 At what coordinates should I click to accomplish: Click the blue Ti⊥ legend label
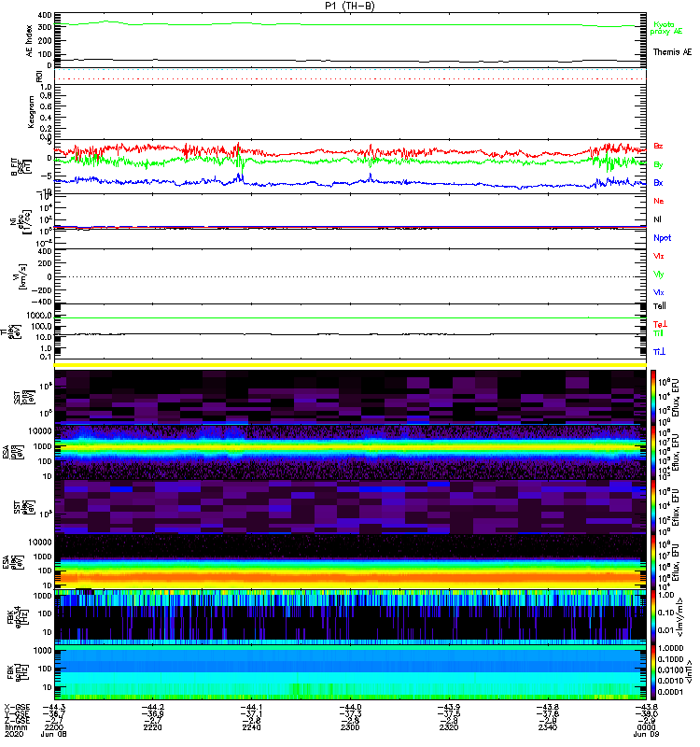[x=659, y=352]
